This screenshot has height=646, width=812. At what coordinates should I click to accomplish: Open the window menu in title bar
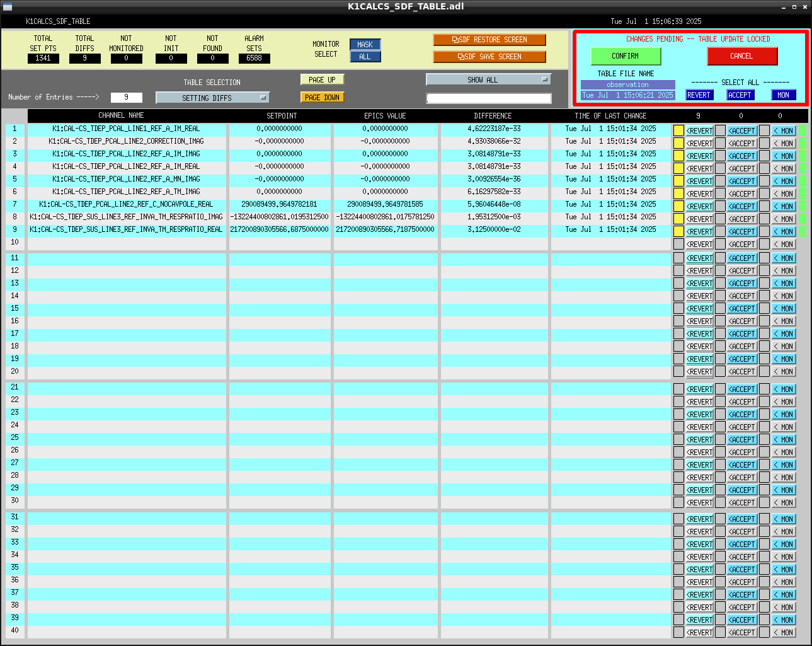[x=7, y=6]
